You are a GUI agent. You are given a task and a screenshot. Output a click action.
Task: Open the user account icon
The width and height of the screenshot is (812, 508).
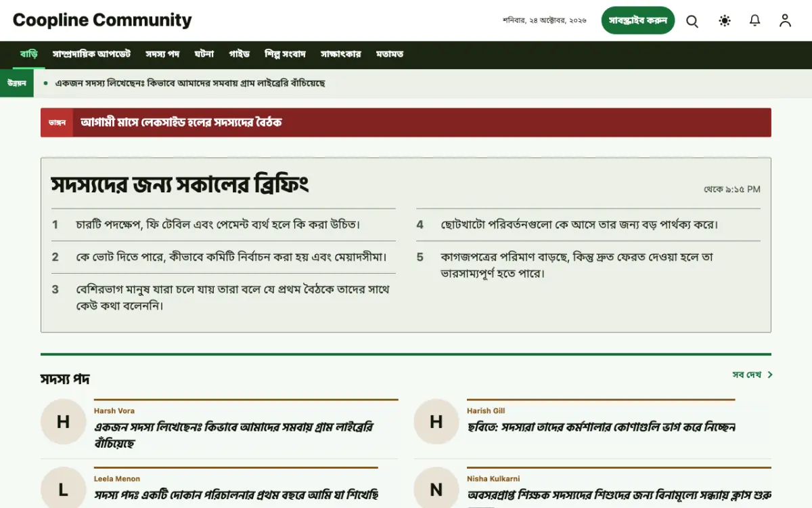click(x=785, y=21)
